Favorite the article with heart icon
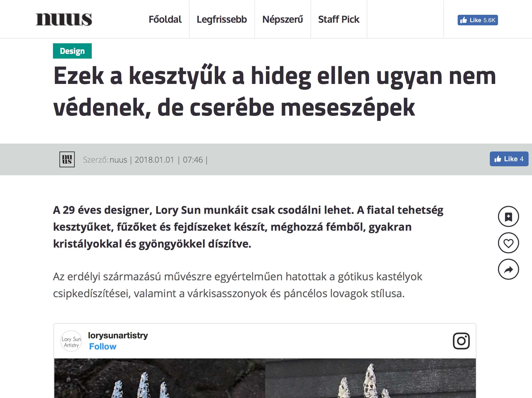 tap(509, 243)
